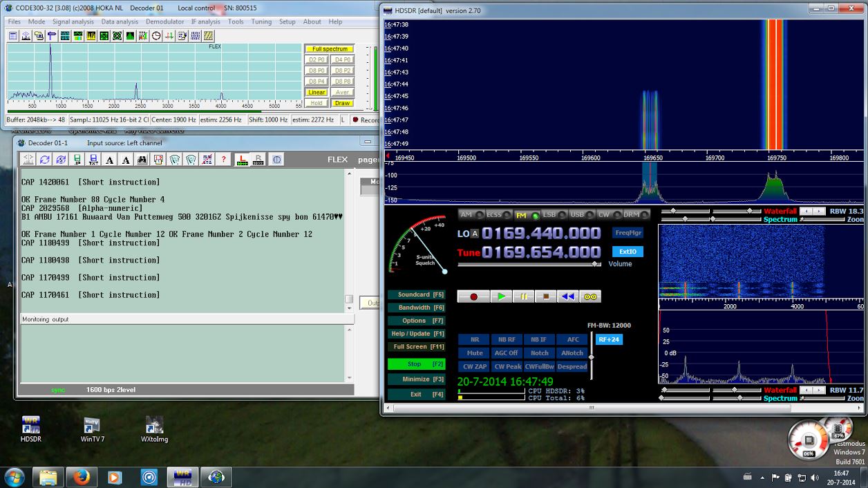Viewport: 868px width, 488px height.
Task: Click the RF+24 gain button
Action: [609, 339]
